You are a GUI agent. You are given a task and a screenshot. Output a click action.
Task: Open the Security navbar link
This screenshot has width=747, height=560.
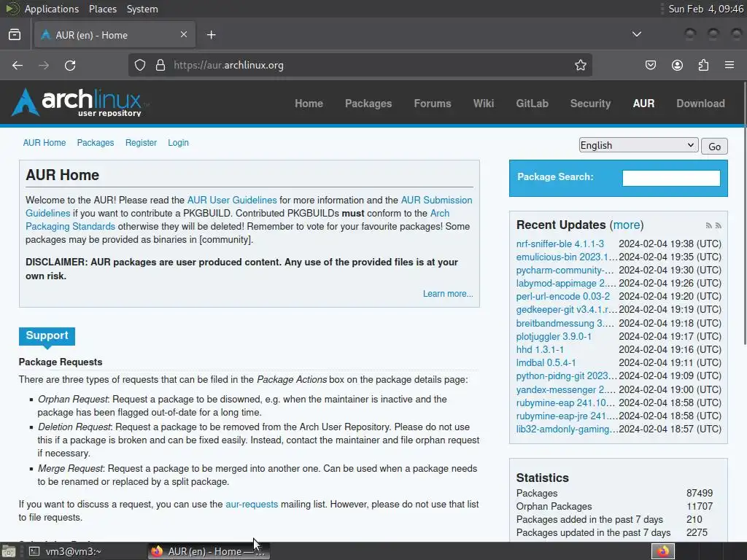[590, 104]
